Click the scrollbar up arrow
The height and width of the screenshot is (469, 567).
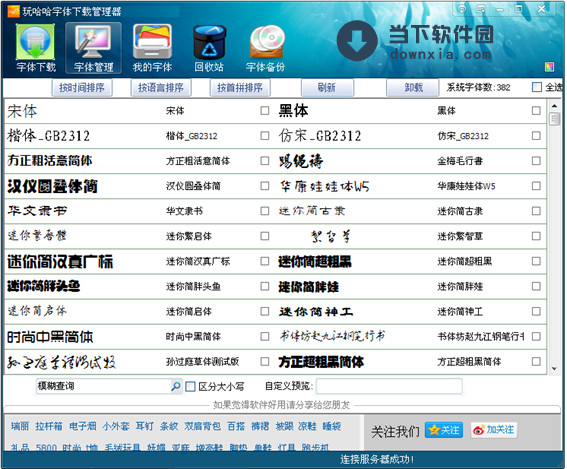[554, 106]
